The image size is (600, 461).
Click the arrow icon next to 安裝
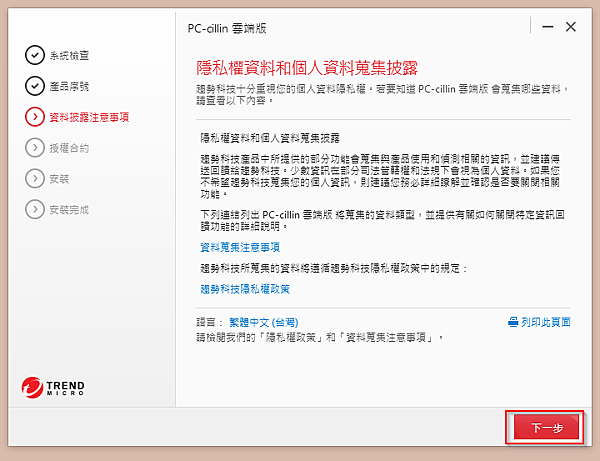coord(35,179)
